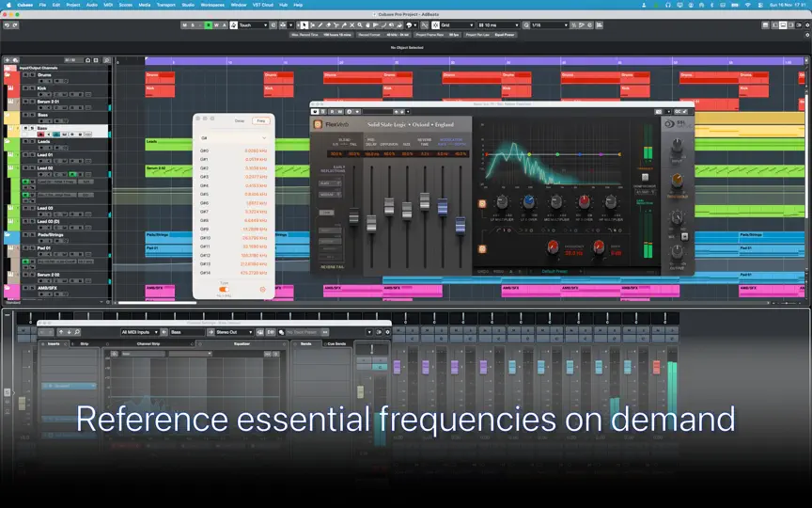
Task: Open the Stereo Out routing dropdown
Action: coord(234,332)
